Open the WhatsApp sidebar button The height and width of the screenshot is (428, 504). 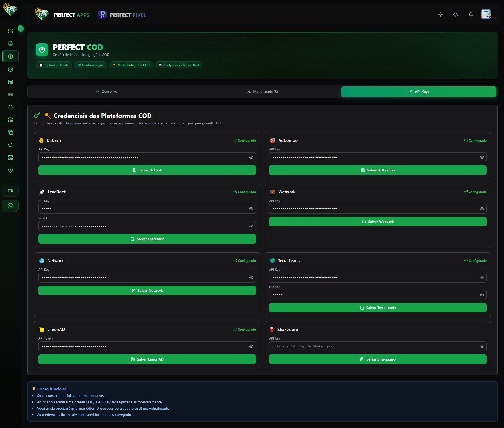10,206
